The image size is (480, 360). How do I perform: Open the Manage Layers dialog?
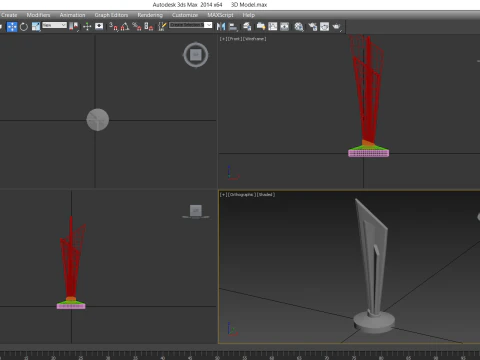click(x=247, y=27)
